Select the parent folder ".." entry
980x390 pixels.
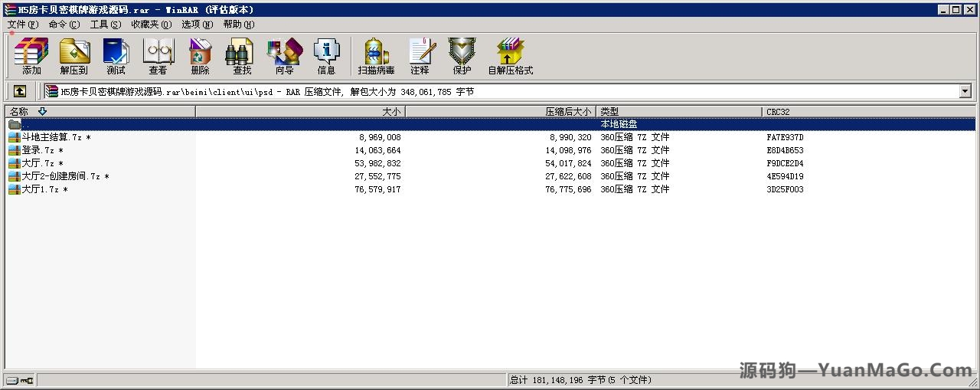(x=25, y=124)
